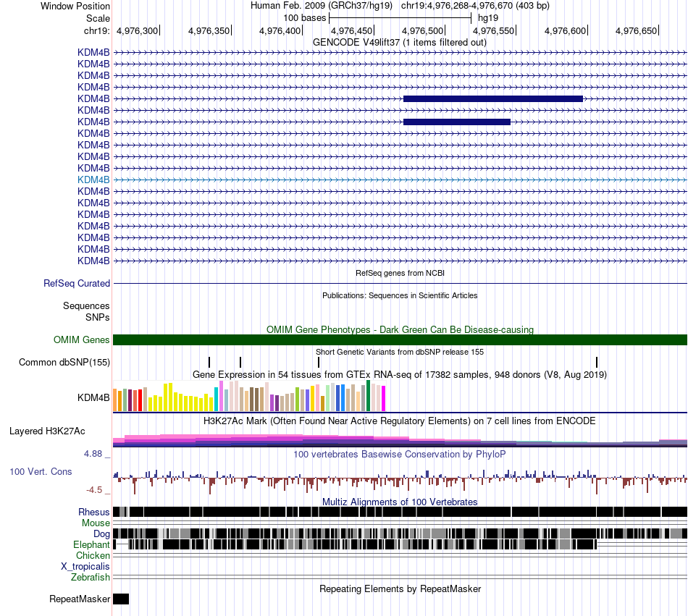Click the magenta bar in GTEx chart
This screenshot has width=688, height=616.
coord(383,398)
